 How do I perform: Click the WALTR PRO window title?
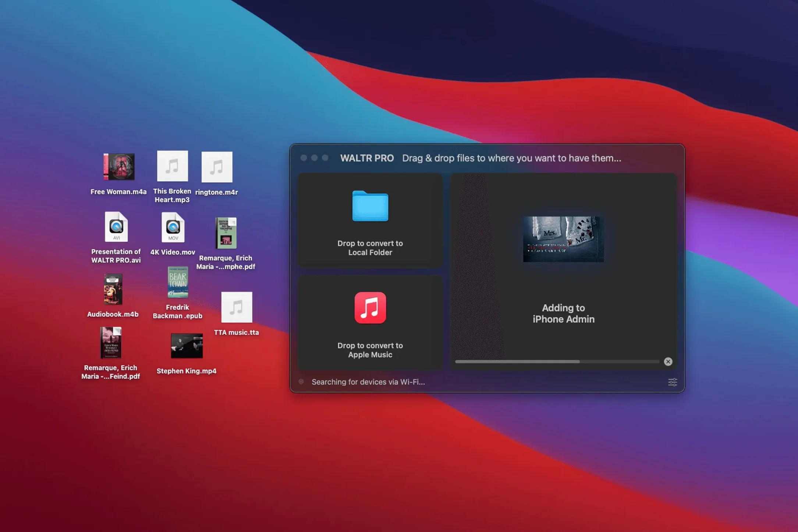(x=367, y=158)
